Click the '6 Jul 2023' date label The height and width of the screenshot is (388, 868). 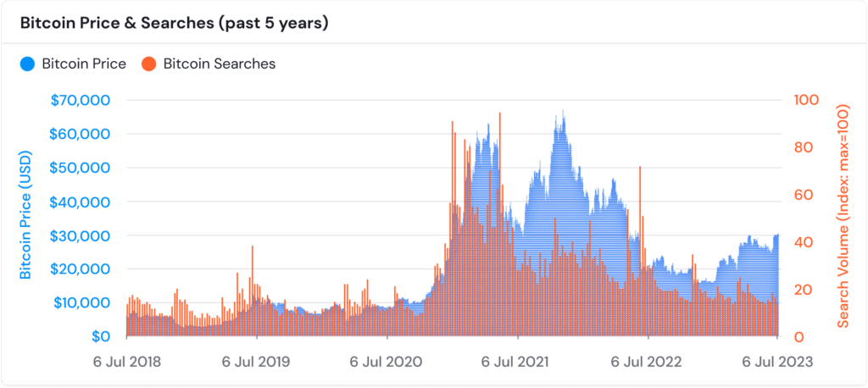tap(778, 363)
